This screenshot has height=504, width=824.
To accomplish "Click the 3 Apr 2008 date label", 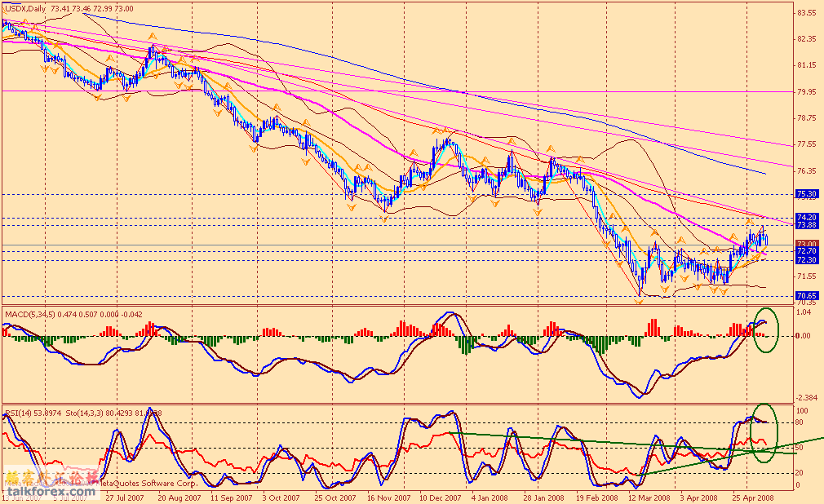I will click(698, 497).
